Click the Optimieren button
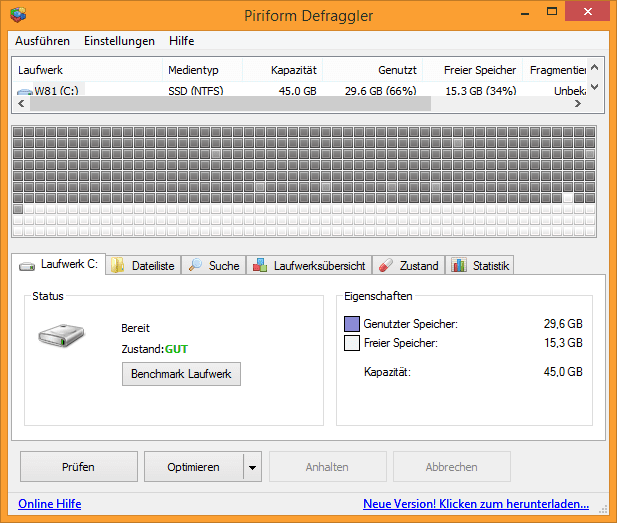Image resolution: width=617 pixels, height=523 pixels. click(x=193, y=467)
